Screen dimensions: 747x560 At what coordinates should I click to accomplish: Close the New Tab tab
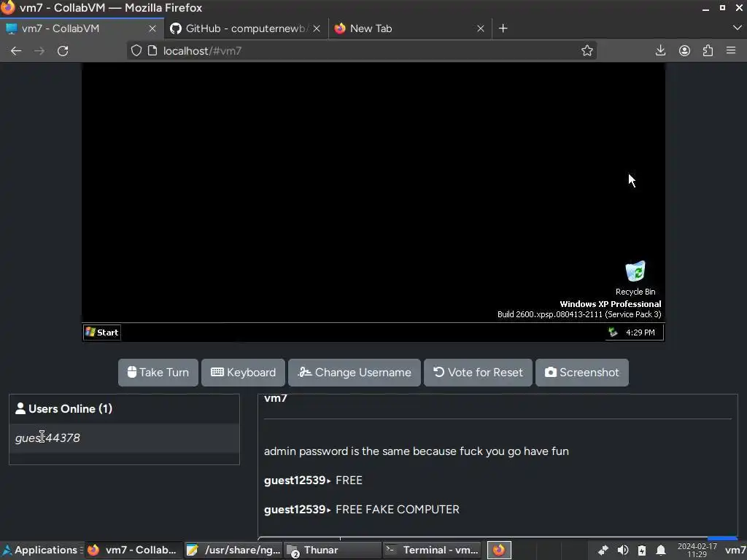(481, 28)
